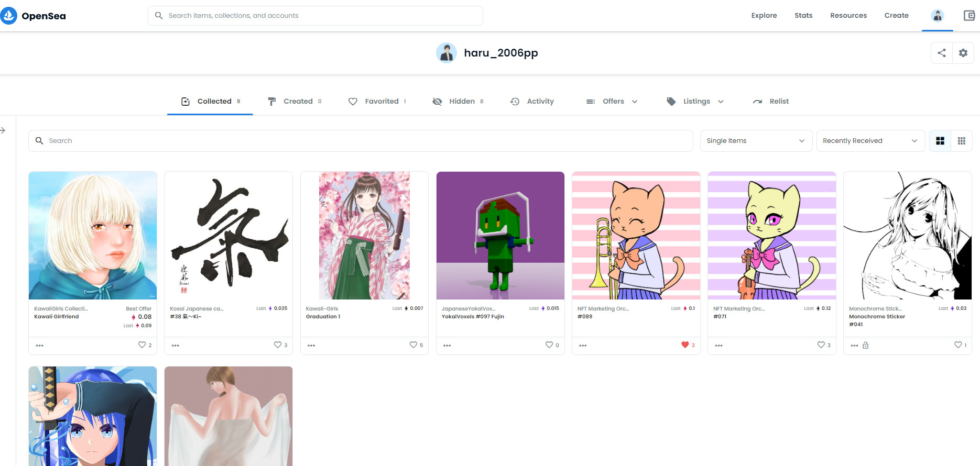Image resolution: width=980 pixels, height=466 pixels.
Task: Favorite the #38 Ki calligraphy heart
Action: pyautogui.click(x=278, y=345)
